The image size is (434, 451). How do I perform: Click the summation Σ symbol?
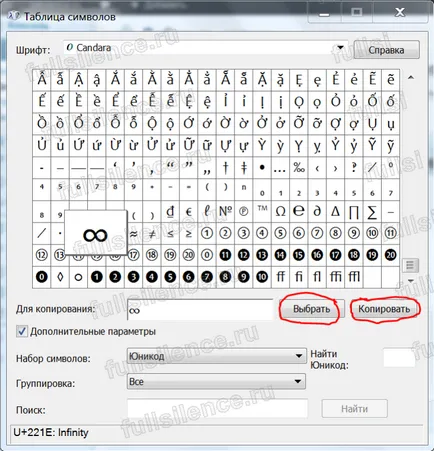372,211
